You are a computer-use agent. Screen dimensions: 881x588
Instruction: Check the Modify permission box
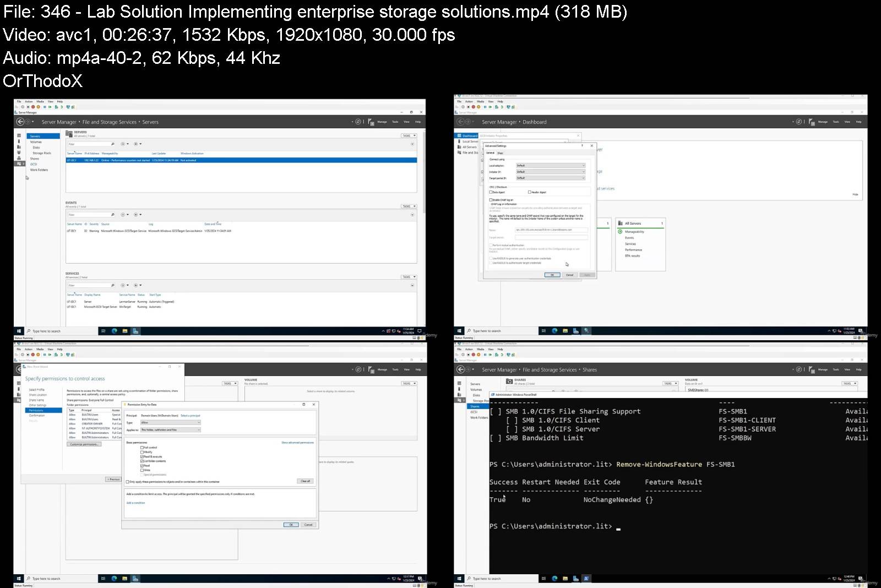[142, 452]
